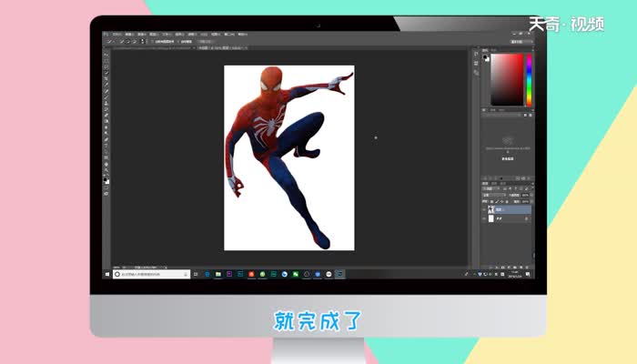Select the Brush tool
This screenshot has width=637, height=364.
[x=106, y=97]
